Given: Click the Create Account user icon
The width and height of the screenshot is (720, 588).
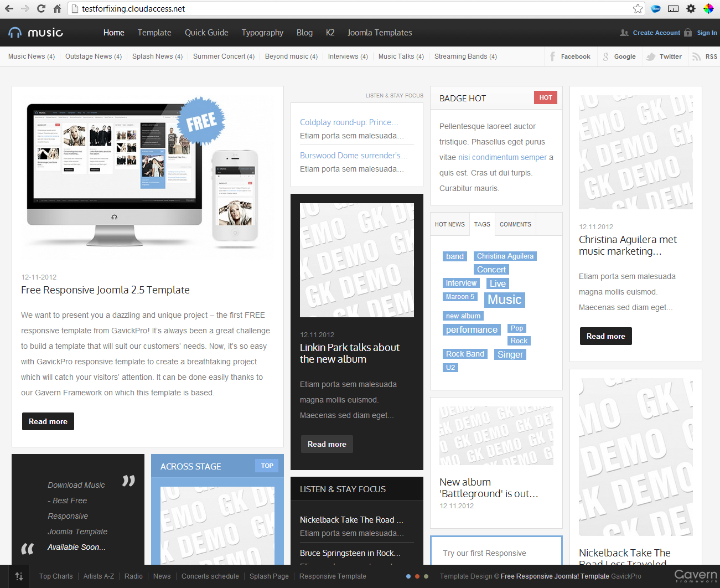Looking at the screenshot, I should (624, 33).
